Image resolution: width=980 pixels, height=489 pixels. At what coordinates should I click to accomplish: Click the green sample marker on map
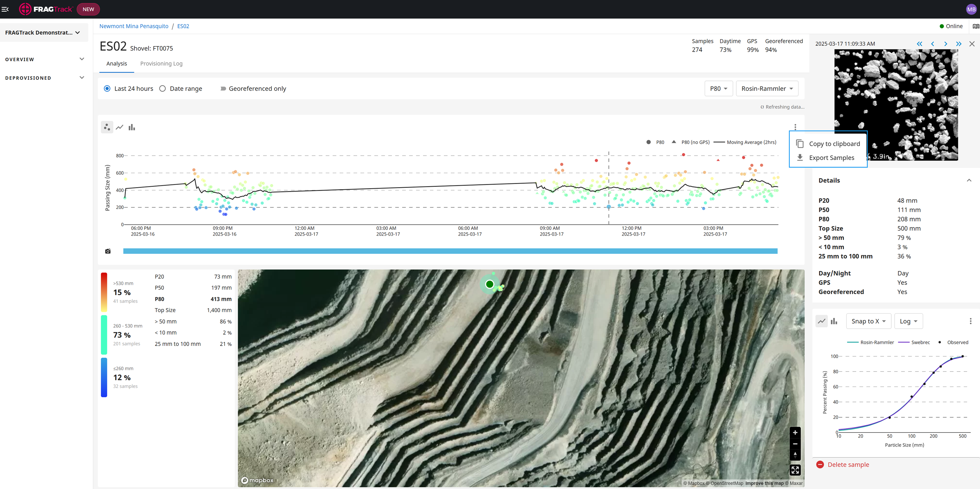click(490, 284)
